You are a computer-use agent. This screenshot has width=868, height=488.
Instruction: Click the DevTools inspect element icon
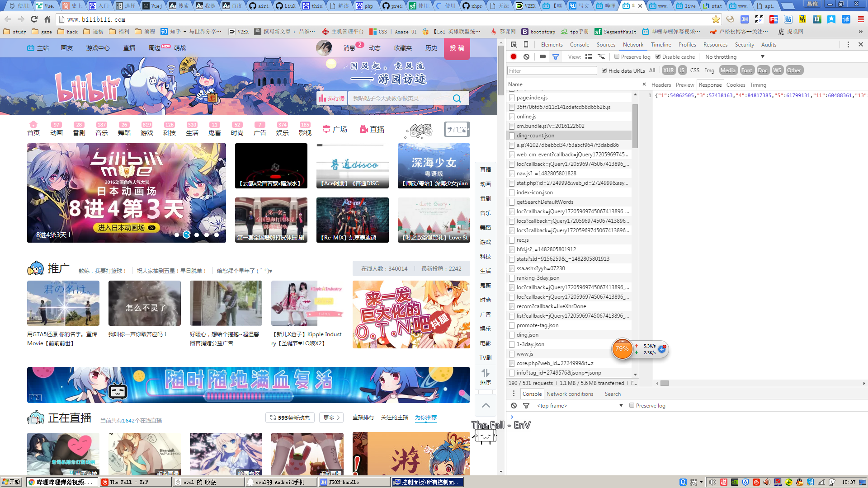click(514, 44)
